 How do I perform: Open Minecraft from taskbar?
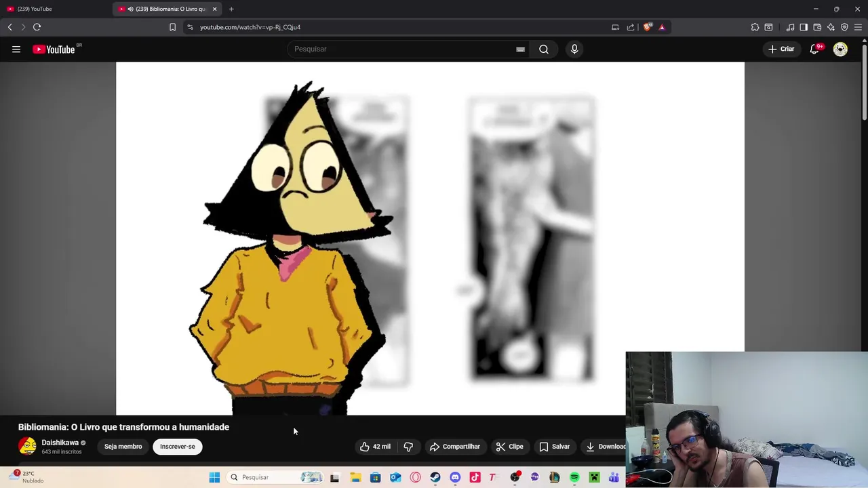point(594,478)
